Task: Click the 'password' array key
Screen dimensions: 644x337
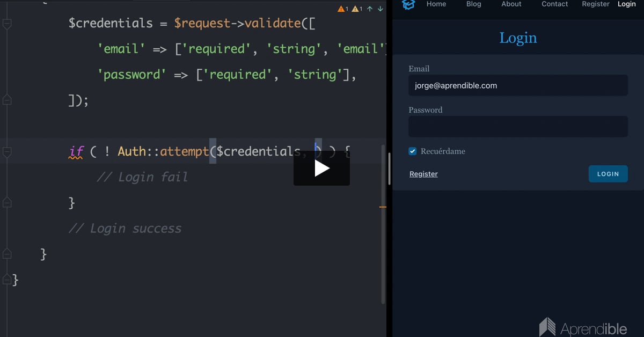Action: click(x=132, y=75)
